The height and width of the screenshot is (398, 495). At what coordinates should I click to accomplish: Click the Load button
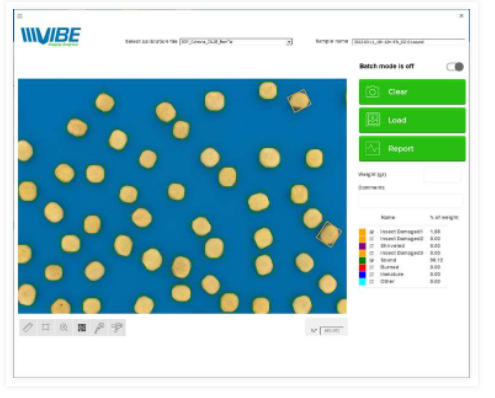pyautogui.click(x=412, y=120)
